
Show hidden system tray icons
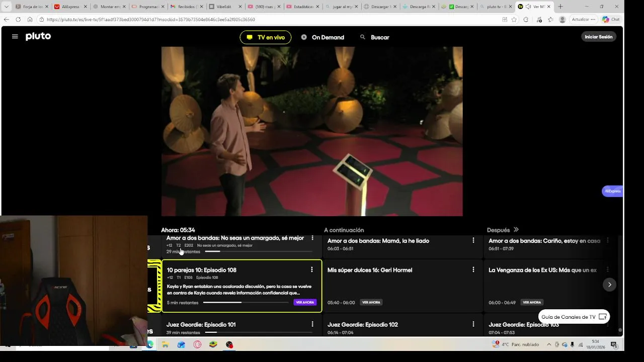(549, 344)
